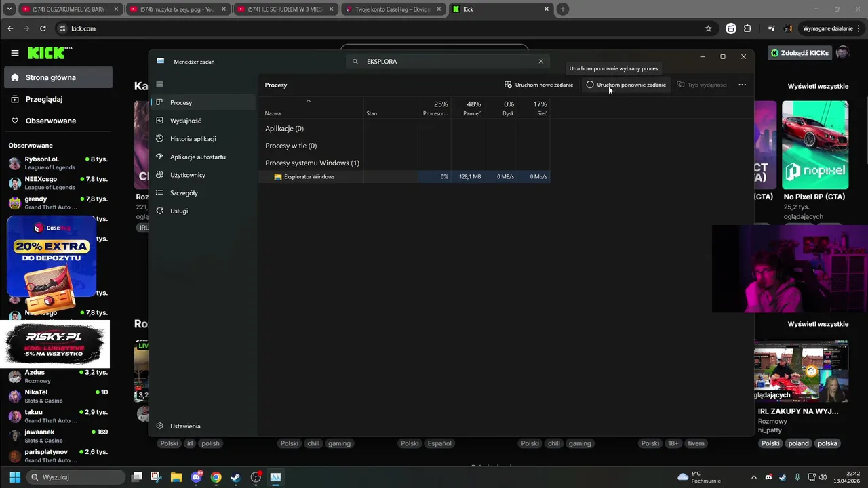
Task: Open the Kick hamburger menu icon
Action: 15,53
